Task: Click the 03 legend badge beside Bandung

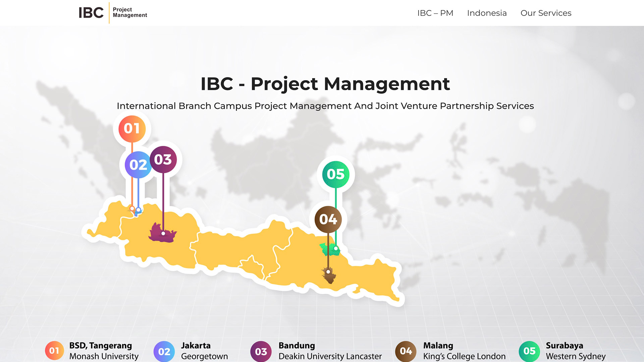Action: (261, 351)
